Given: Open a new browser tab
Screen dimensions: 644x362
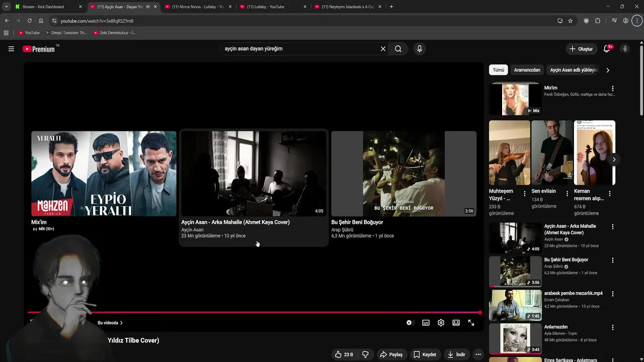Looking at the screenshot, I should tap(391, 7).
